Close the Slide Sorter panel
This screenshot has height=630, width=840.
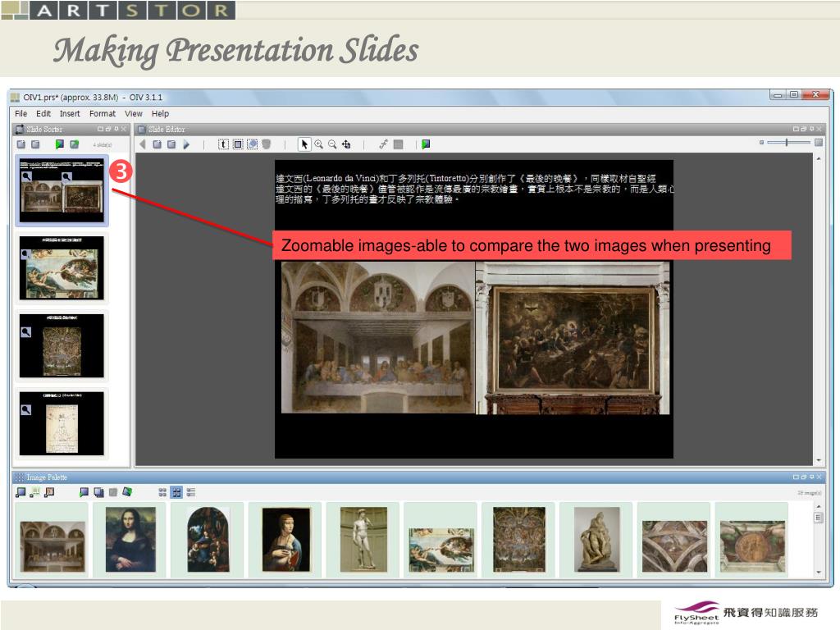click(124, 129)
